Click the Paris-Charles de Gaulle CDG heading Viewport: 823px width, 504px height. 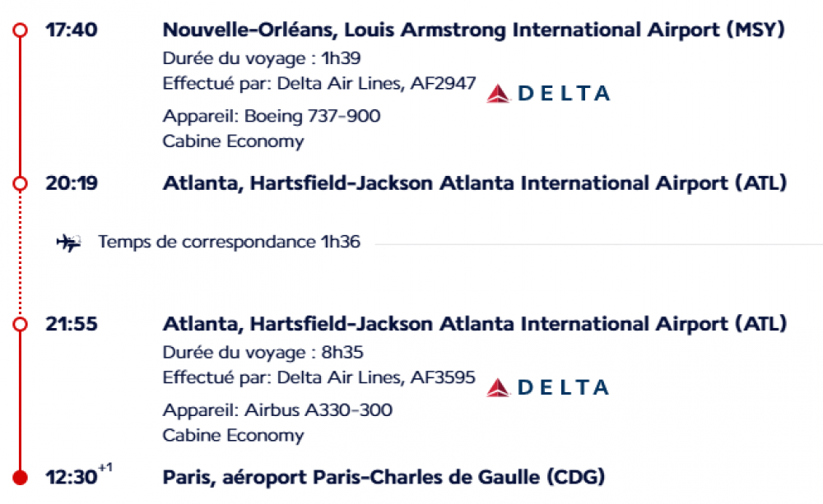pyautogui.click(x=384, y=476)
